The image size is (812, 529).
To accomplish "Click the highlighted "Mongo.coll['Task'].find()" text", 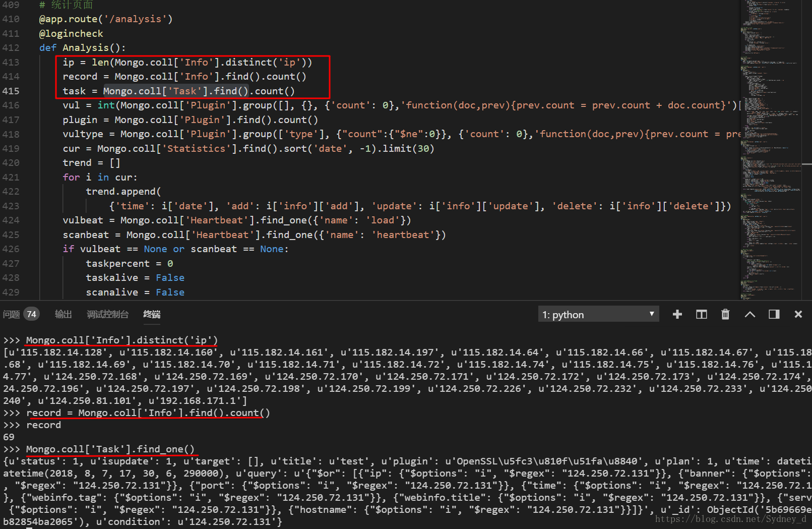I will click(175, 91).
